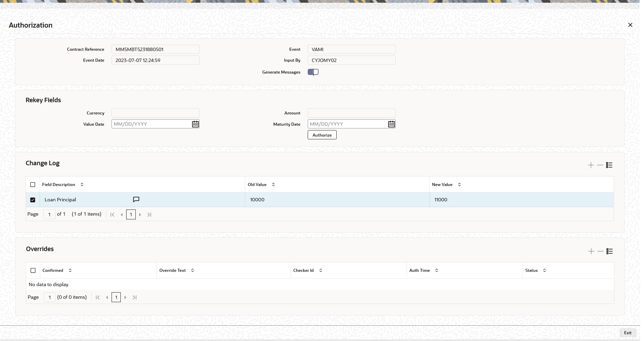Go to last page of Change Log
644x341 pixels.
click(149, 215)
